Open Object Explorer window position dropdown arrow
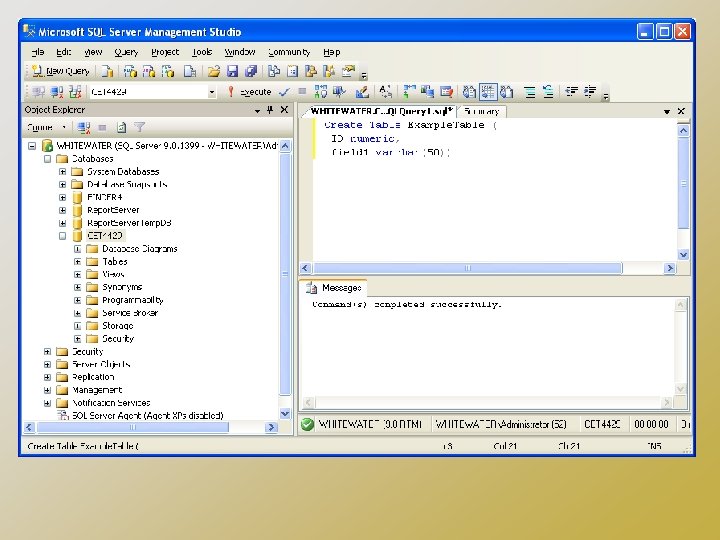Viewport: 720px width, 540px height. pos(257,111)
